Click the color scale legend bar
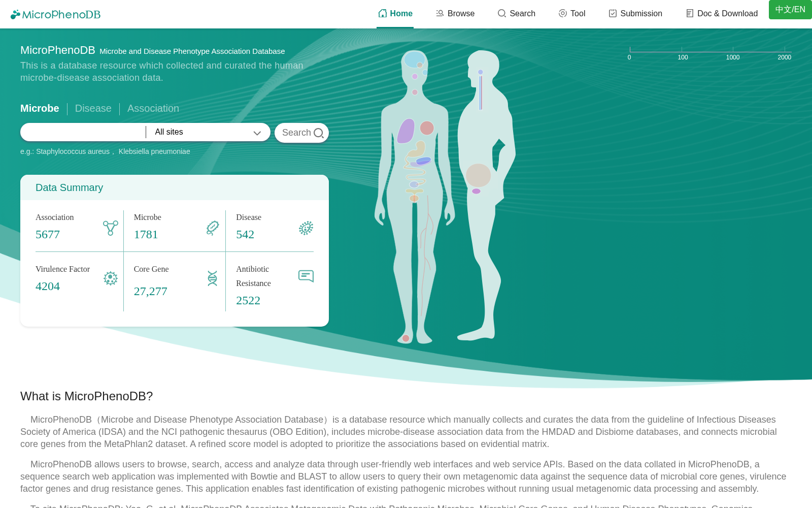Screen dimensions: 812x508 click(710, 52)
